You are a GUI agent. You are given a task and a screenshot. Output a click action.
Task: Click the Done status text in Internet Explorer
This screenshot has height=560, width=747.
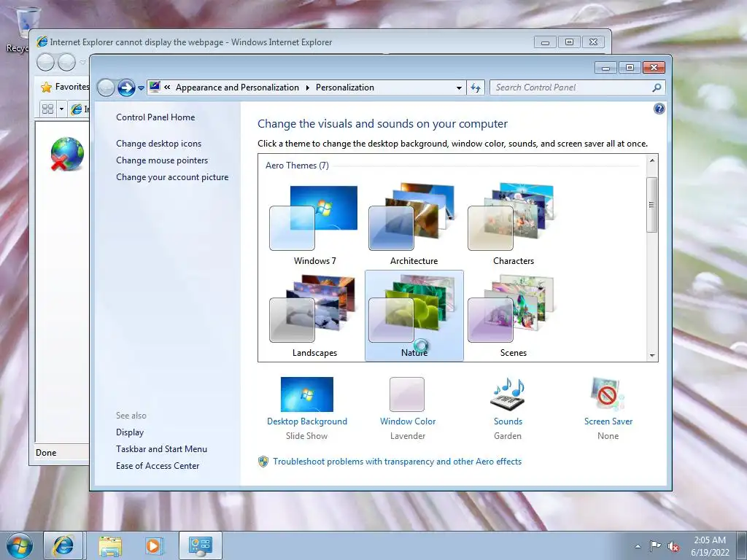46,453
